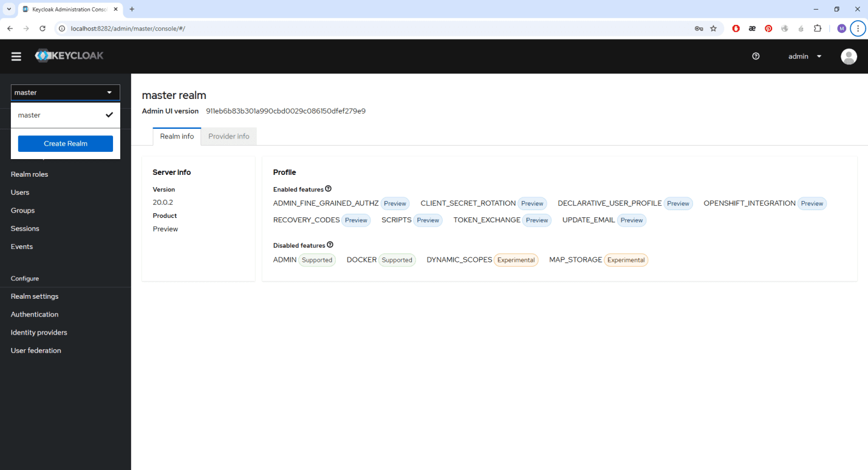Open Users in the sidebar
The image size is (868, 470).
click(20, 192)
